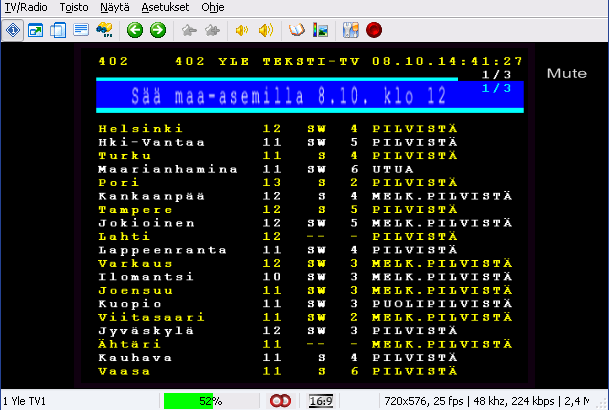
Task: Open the TV/Radio menu
Action: (26, 7)
